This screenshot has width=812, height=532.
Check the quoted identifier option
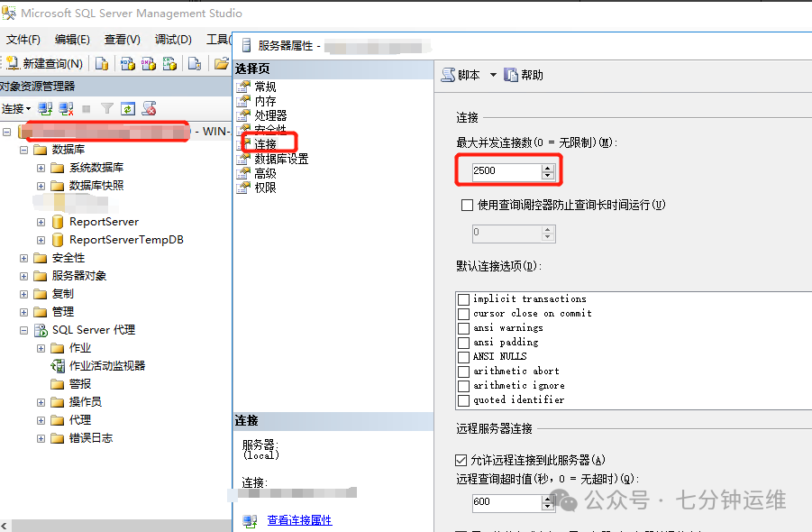pos(464,400)
